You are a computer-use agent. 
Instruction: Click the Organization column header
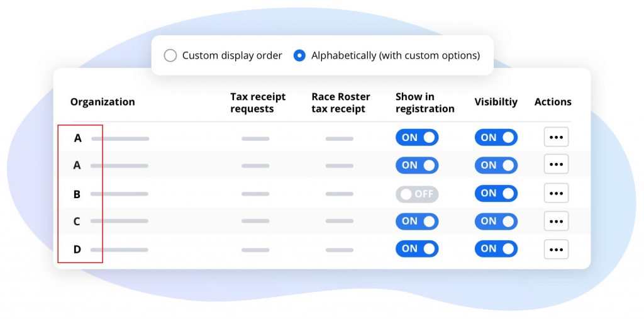tap(103, 102)
